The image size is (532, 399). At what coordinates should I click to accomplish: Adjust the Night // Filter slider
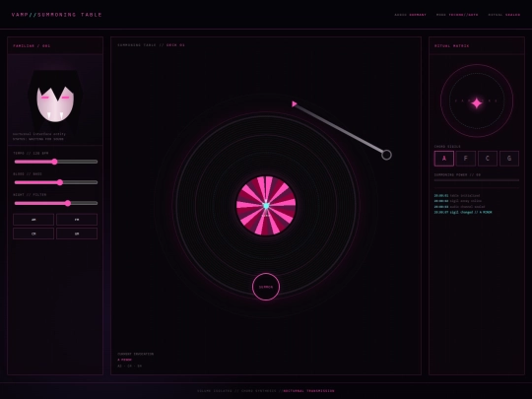point(56,203)
